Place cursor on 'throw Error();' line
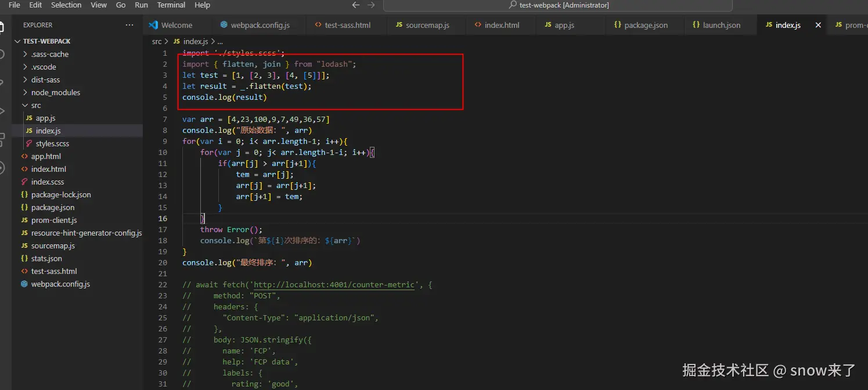 [x=231, y=229]
